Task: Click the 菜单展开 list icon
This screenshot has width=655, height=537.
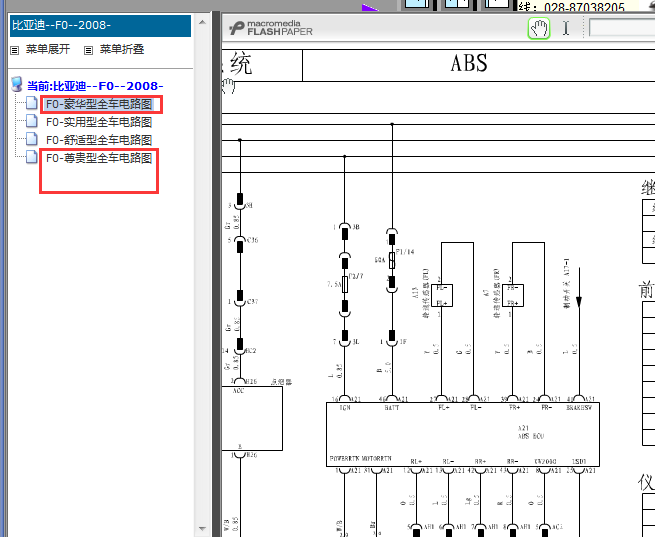Action: [15, 51]
